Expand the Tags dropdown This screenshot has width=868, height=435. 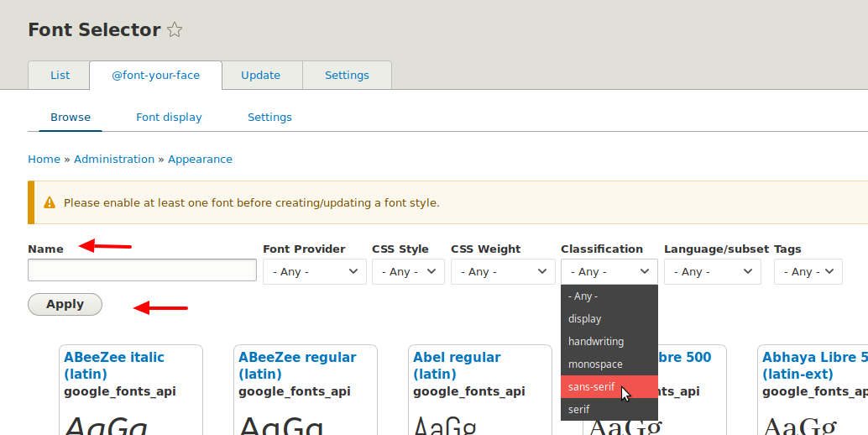[808, 272]
